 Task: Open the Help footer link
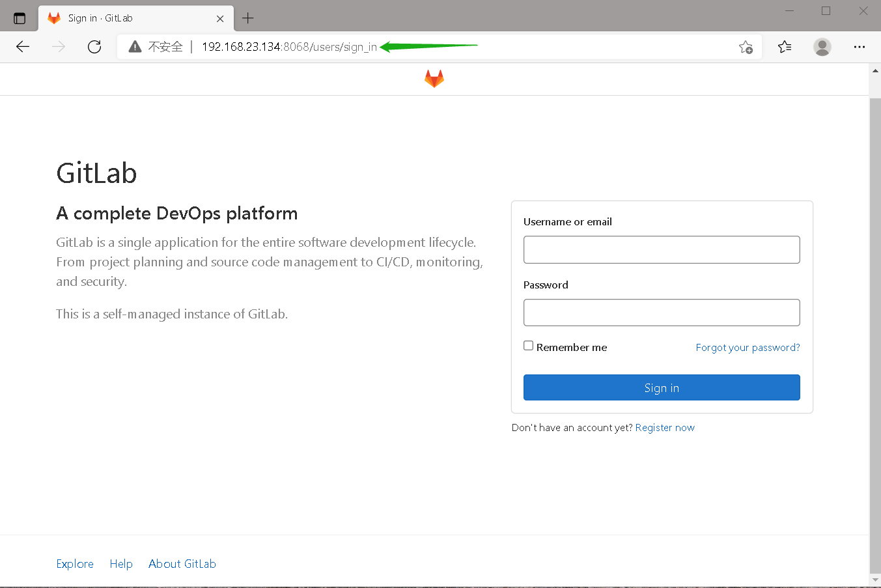pos(121,564)
